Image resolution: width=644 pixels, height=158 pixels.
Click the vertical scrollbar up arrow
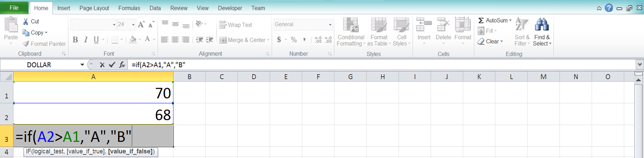tap(638, 80)
